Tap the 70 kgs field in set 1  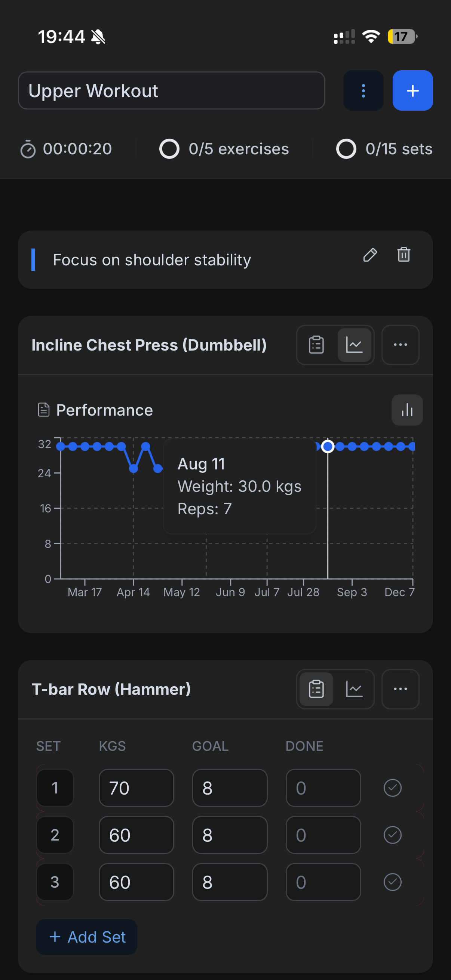(136, 788)
